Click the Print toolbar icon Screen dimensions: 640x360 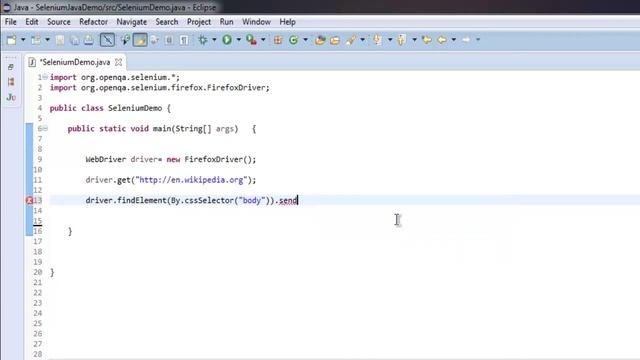[89, 40]
